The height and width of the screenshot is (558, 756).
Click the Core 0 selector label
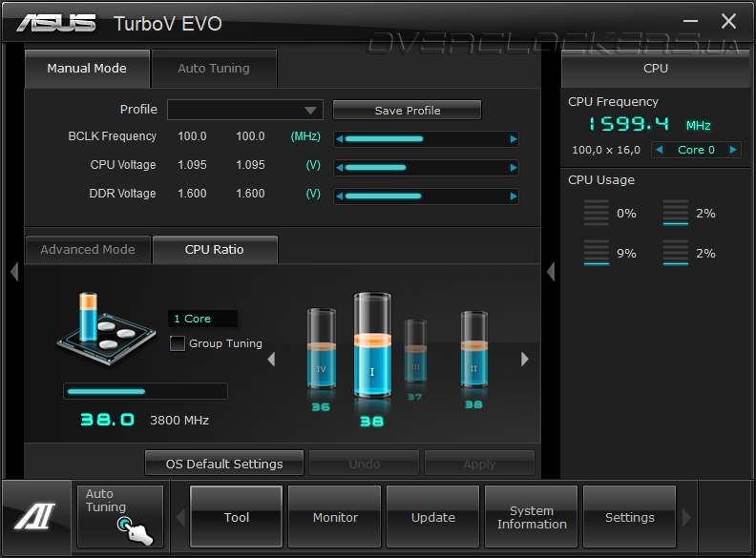coord(696,150)
